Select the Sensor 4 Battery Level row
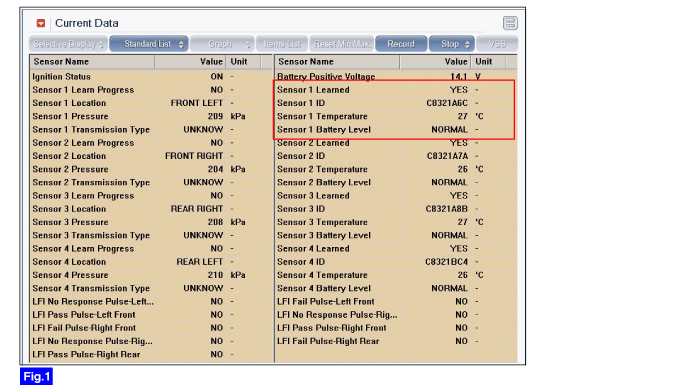 click(396, 288)
